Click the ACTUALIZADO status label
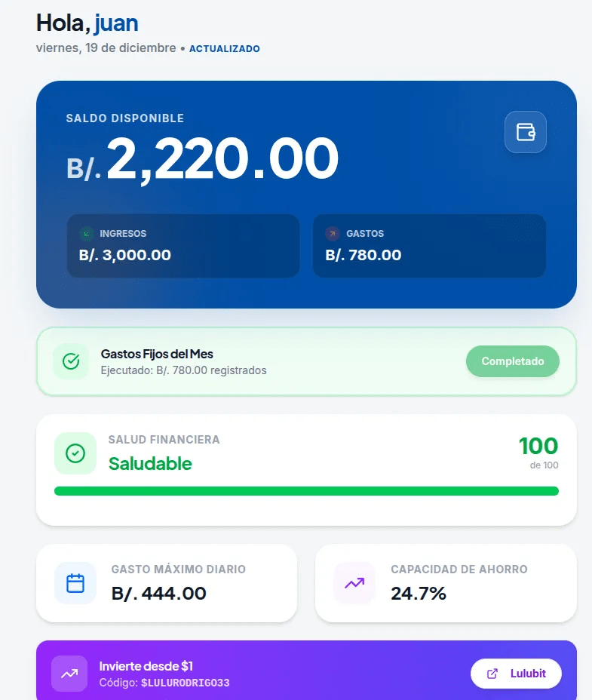The height and width of the screenshot is (700, 592). (x=225, y=49)
